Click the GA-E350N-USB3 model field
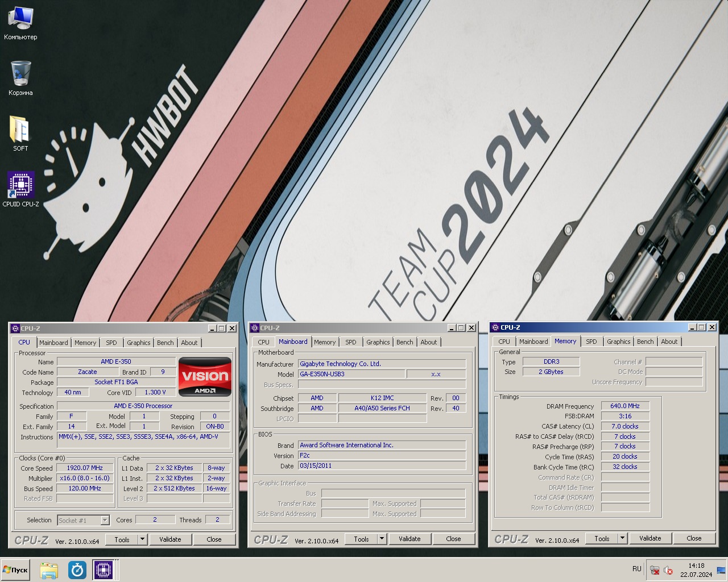This screenshot has width=728, height=582. 351,374
